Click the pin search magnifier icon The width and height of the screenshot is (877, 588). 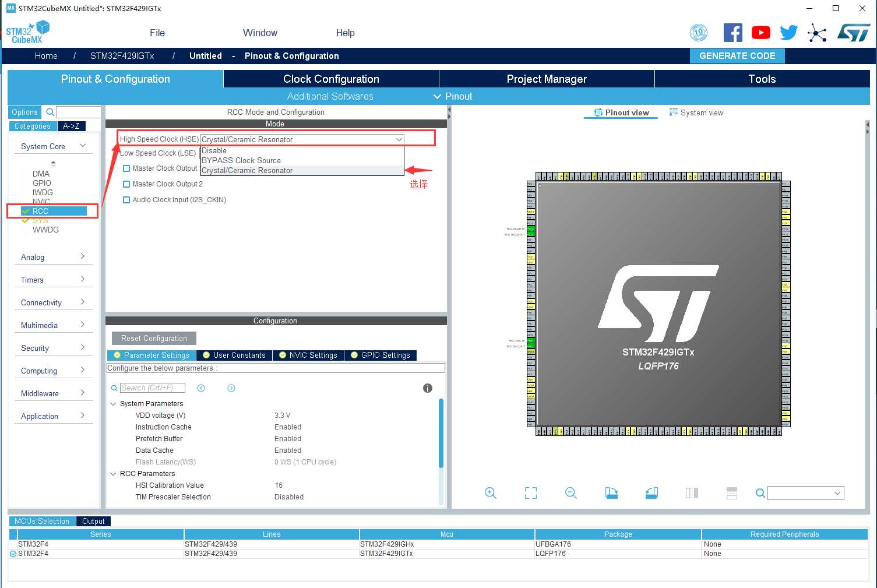click(760, 493)
